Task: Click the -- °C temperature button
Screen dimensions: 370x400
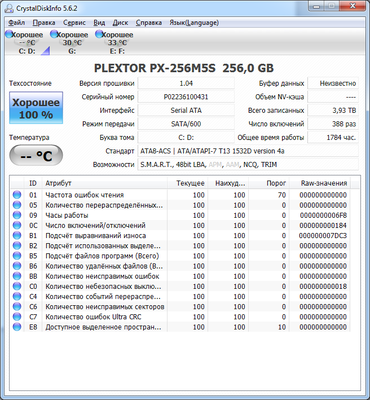Action: [x=36, y=155]
